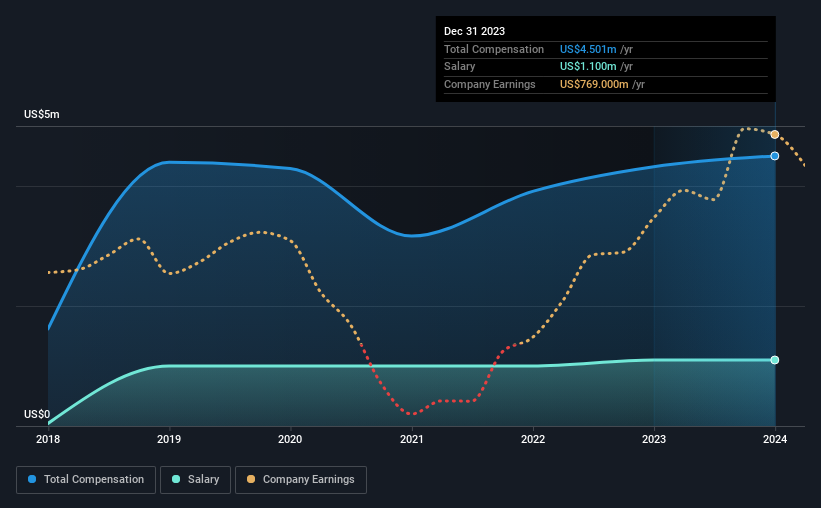This screenshot has height=508, width=821.
Task: Click the Salary label in tooltip
Action: 460,67
